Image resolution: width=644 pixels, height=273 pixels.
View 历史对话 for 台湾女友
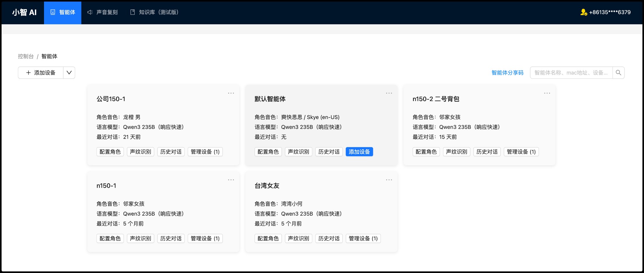point(329,238)
